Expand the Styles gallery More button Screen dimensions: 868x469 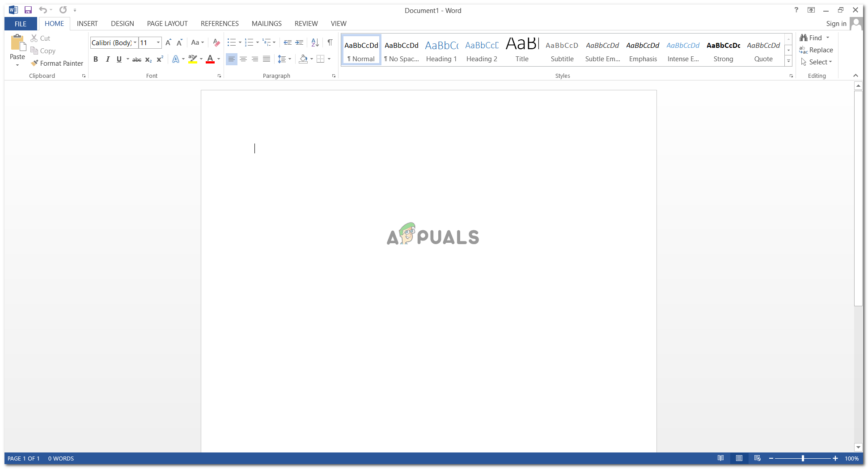(x=788, y=61)
